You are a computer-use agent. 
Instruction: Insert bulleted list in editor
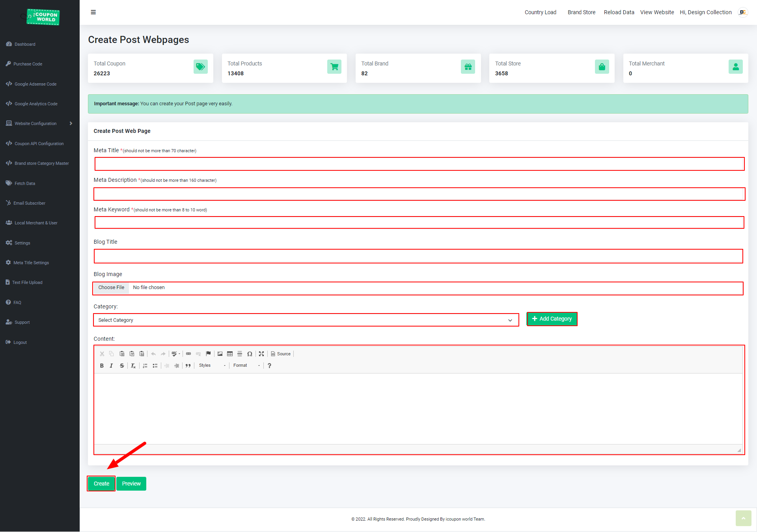click(x=155, y=366)
